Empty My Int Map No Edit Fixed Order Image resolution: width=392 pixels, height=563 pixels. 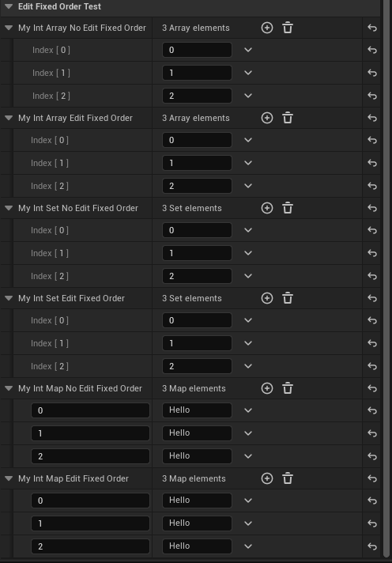point(288,388)
